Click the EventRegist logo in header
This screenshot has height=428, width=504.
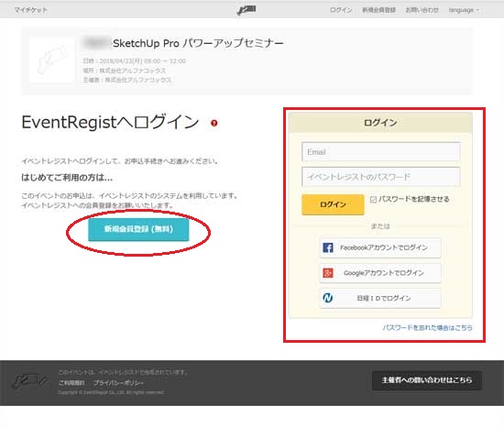point(247,10)
